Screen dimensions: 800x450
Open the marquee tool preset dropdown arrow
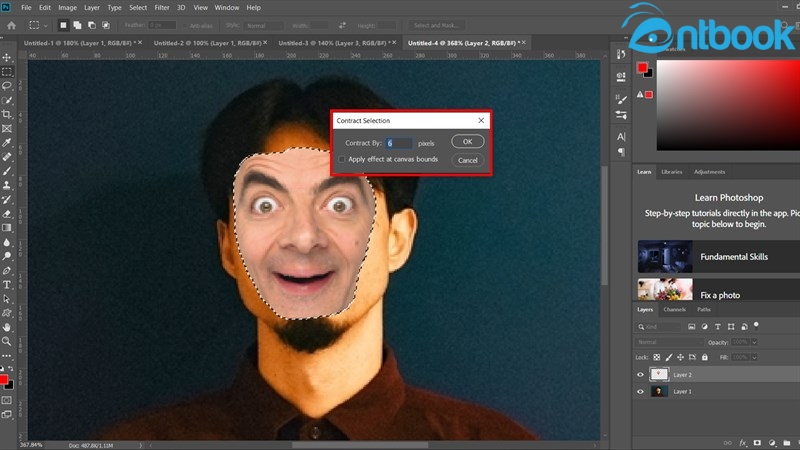pyautogui.click(x=45, y=25)
